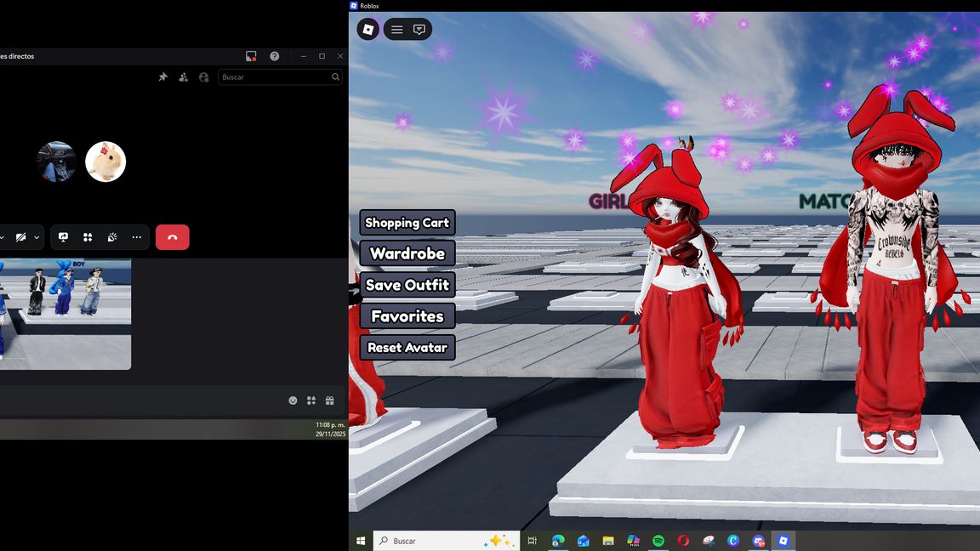This screenshot has width=980, height=551.
Task: Click the Discord Buscar search field
Action: coord(279,77)
